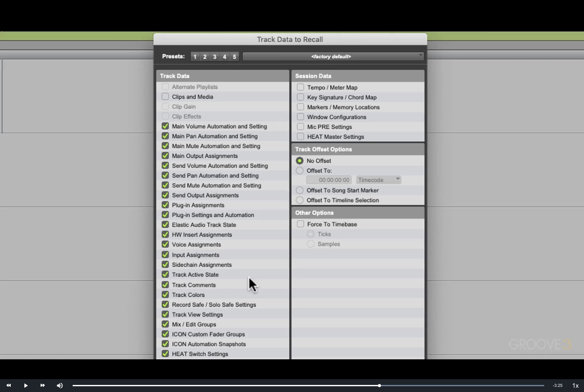The image size is (584, 392).
Task: Click the offset timecode input field
Action: [329, 180]
